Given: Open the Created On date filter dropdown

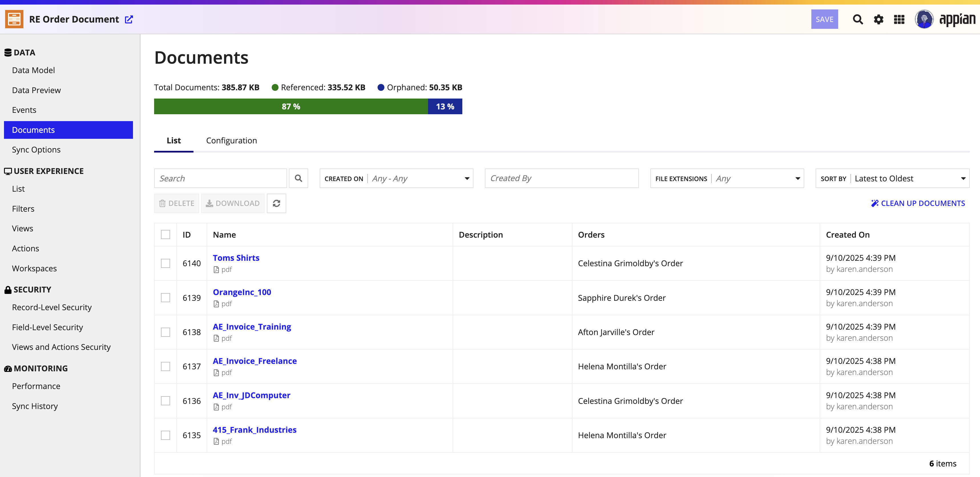Looking at the screenshot, I should point(396,178).
